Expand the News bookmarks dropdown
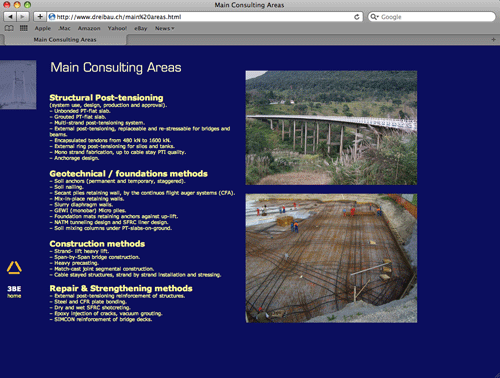The width and height of the screenshot is (500, 378). pos(164,28)
